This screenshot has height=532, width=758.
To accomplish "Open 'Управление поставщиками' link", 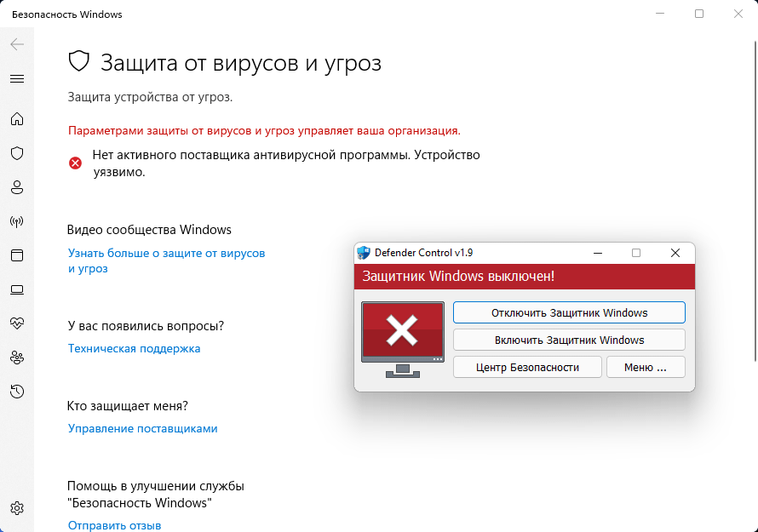I will 142,429.
